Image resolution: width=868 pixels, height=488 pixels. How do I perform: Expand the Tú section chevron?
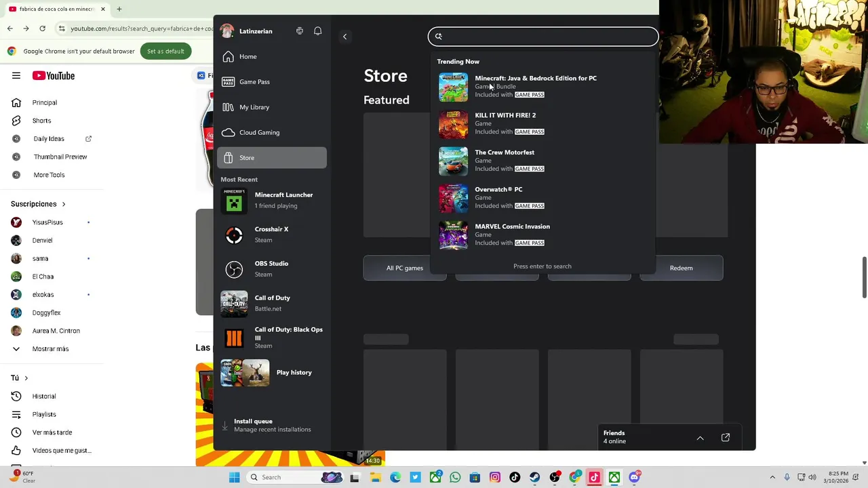[x=26, y=378]
